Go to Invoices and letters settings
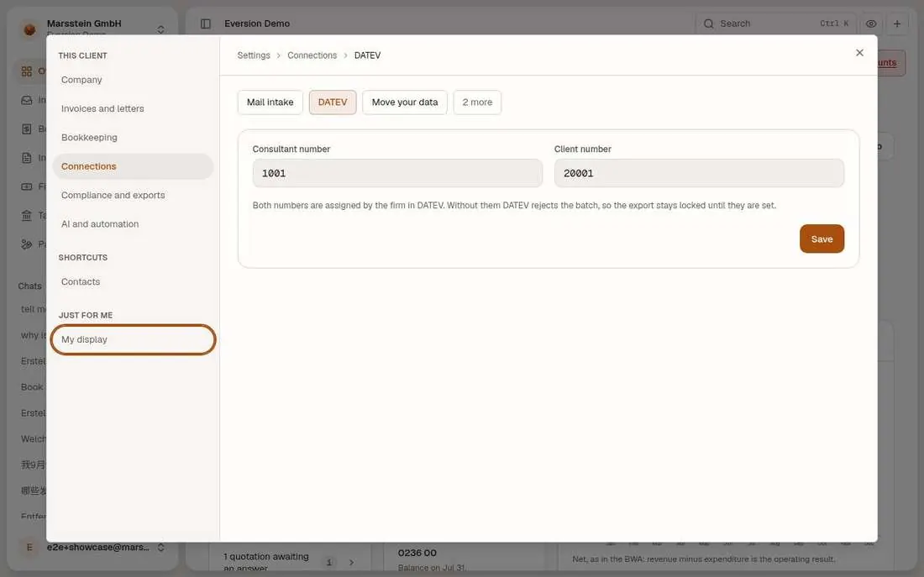 point(133,108)
